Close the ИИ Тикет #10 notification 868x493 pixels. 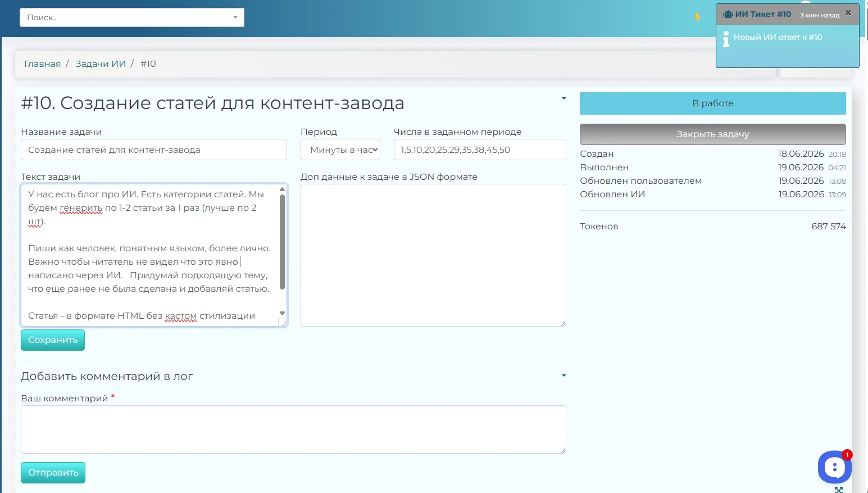tap(848, 12)
